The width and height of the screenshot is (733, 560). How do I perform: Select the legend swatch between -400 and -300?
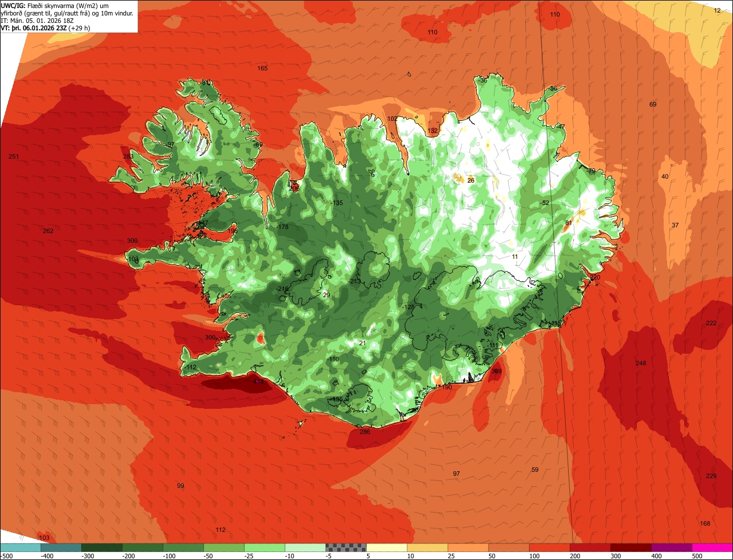61,547
